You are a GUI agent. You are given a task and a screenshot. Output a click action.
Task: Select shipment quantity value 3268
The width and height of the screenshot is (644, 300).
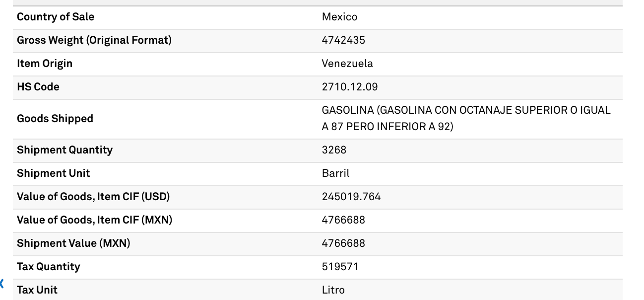(334, 150)
